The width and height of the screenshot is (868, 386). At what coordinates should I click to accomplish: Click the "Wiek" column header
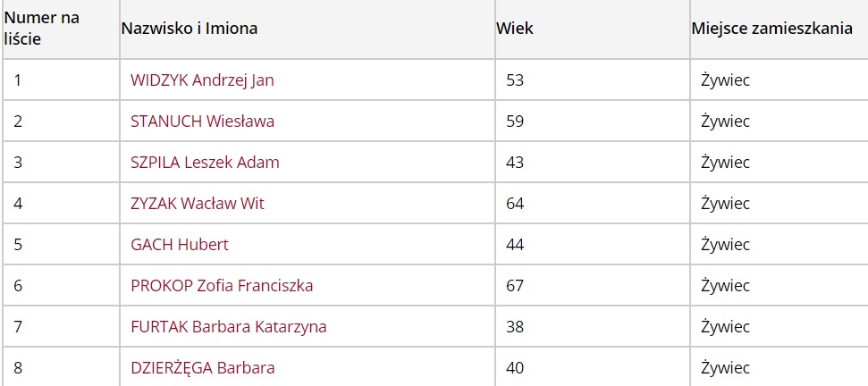[x=515, y=29]
